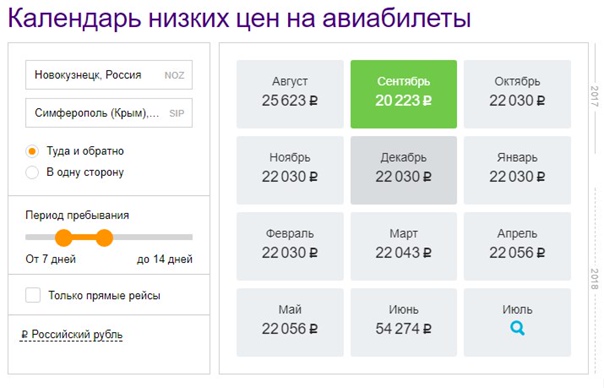Choose the Июнь 54 274 ₽ tile

(404, 322)
